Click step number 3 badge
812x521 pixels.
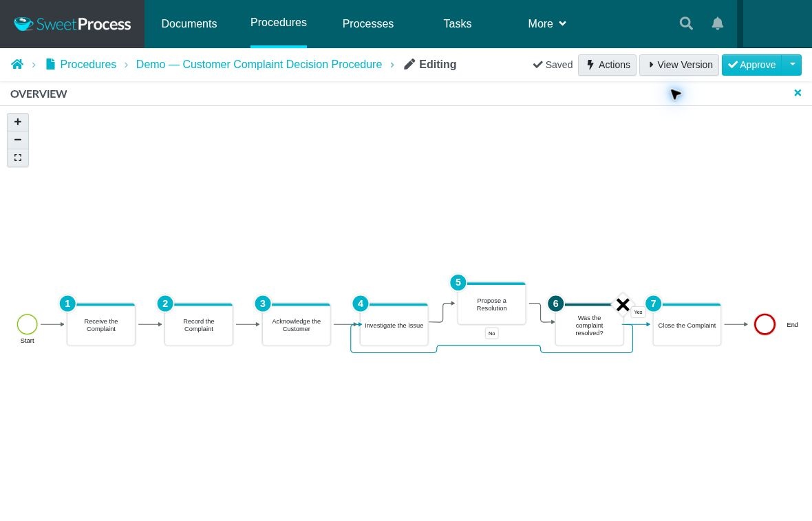[263, 304]
